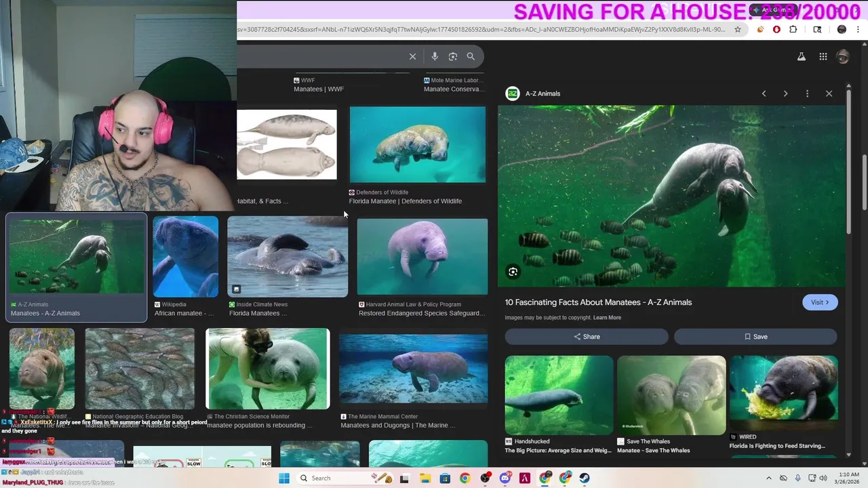Click 'Florida Manatee | Defenders of Wildlife' caption
Screen dimensions: 868x488
[x=406, y=201]
